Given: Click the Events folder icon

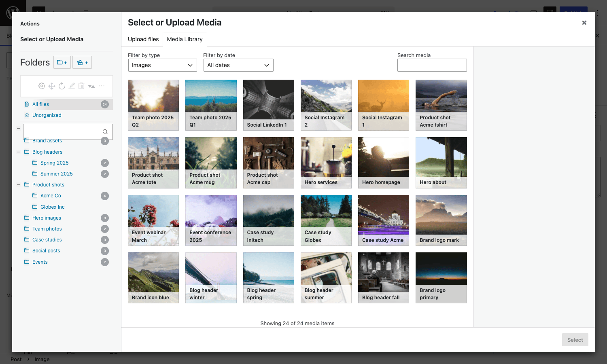Looking at the screenshot, I should [x=27, y=262].
